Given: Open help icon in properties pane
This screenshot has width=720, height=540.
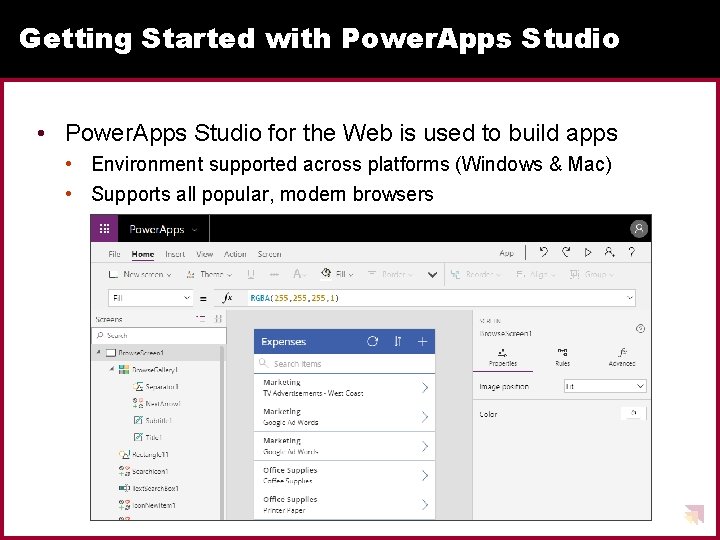Looking at the screenshot, I should [x=641, y=328].
